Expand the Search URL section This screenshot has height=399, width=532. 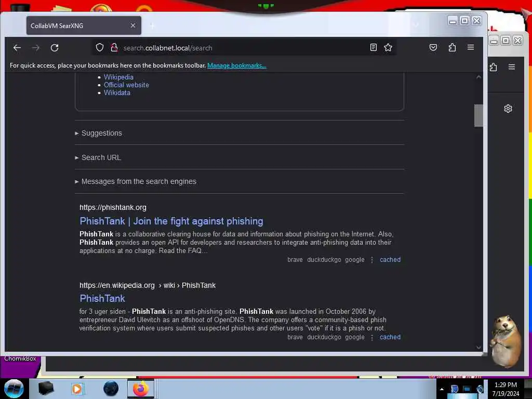pos(98,157)
